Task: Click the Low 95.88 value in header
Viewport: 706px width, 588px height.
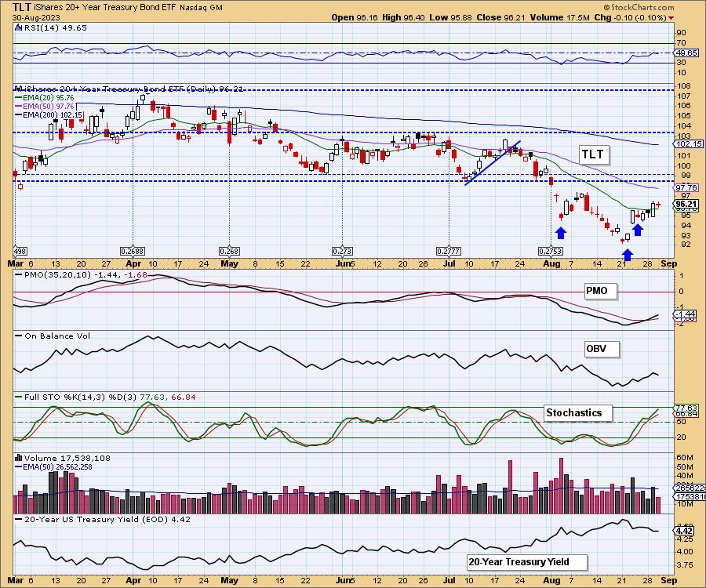Action: pos(450,17)
